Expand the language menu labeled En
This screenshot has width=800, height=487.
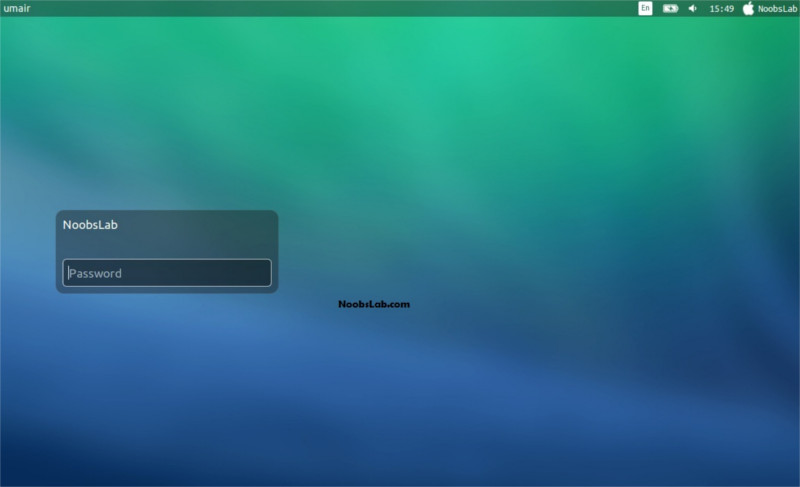pyautogui.click(x=645, y=8)
